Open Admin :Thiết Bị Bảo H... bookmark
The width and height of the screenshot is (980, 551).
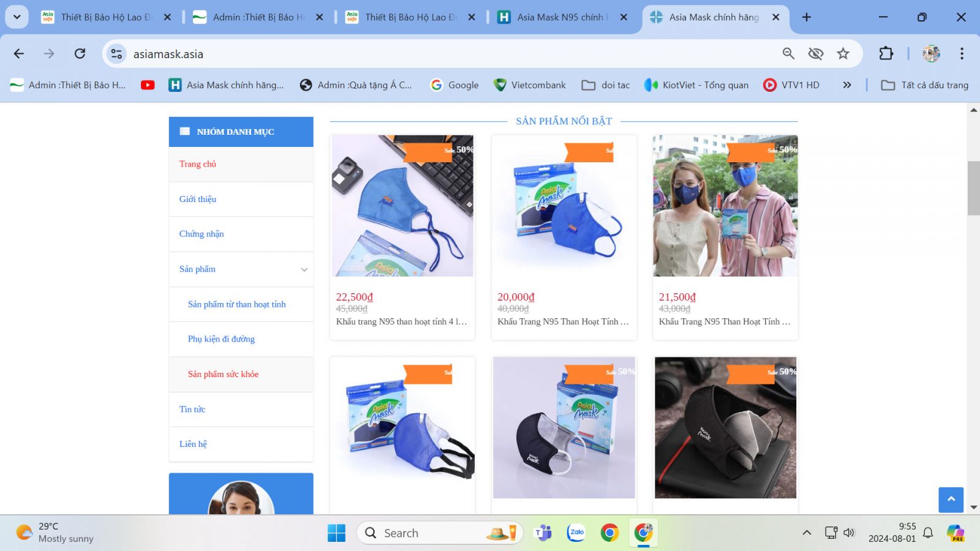(x=68, y=85)
